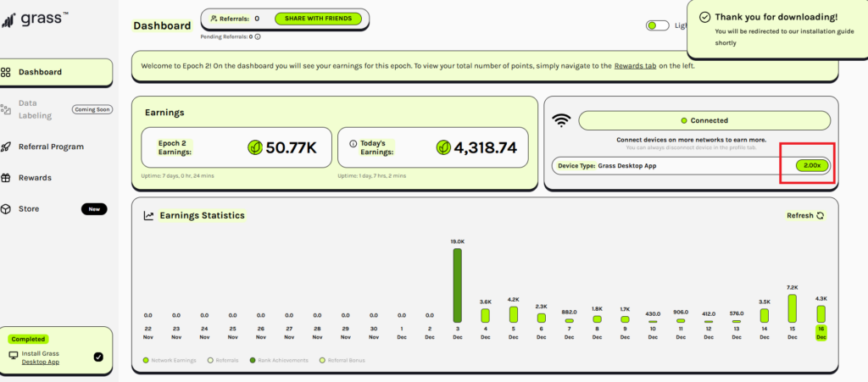Screen dimensions: 868x382
Task: Click the Store cube icon
Action: pyautogui.click(x=6, y=209)
